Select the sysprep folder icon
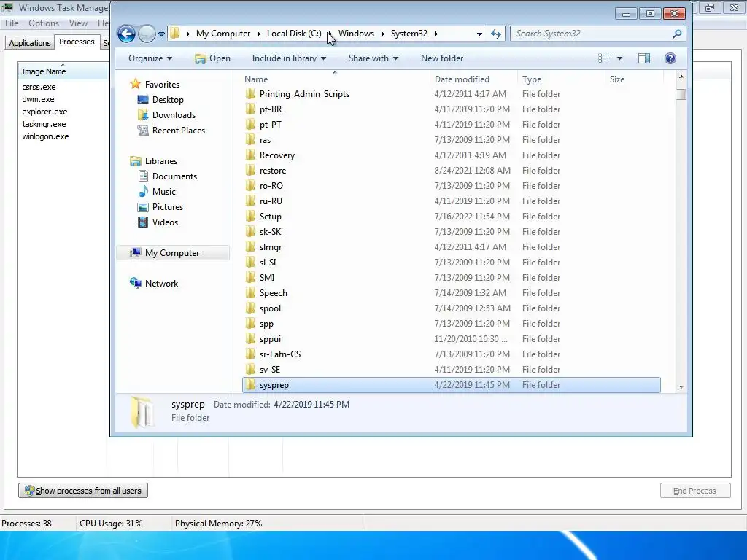The width and height of the screenshot is (747, 560). (x=251, y=385)
